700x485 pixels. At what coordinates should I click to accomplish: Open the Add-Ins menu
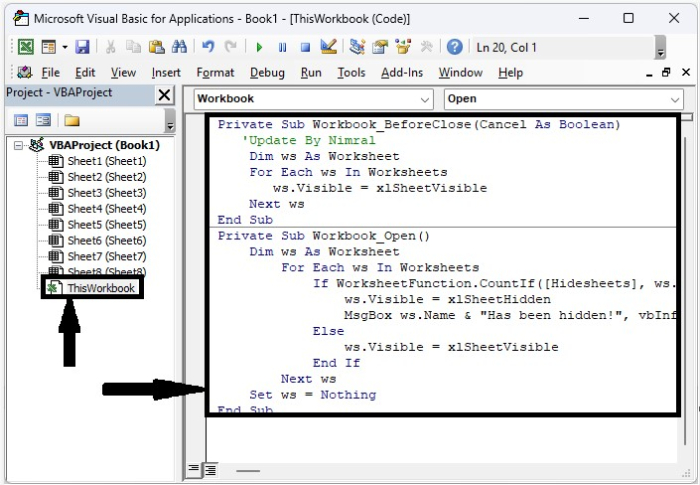pos(402,73)
